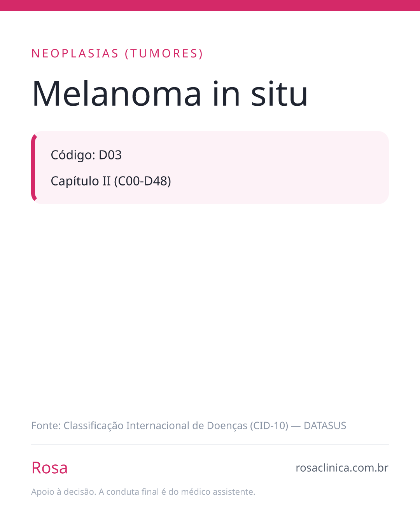The height and width of the screenshot is (525, 420).
Task: Open the rosaclinica.com.br link
Action: [342, 468]
